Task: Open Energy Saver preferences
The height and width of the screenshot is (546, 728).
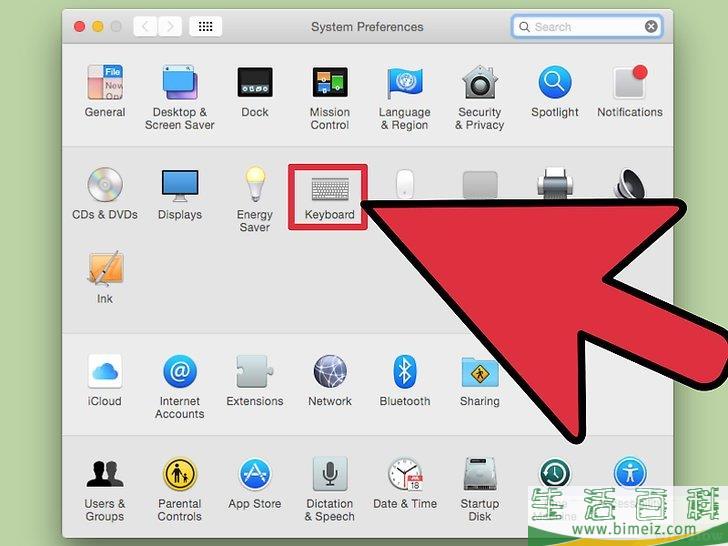Action: click(255, 200)
